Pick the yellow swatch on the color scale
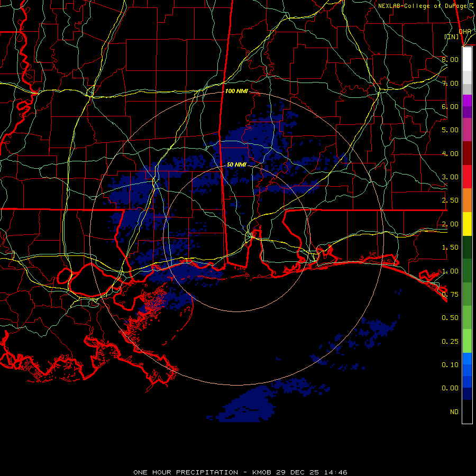This screenshot has height=476, width=476. (x=467, y=224)
